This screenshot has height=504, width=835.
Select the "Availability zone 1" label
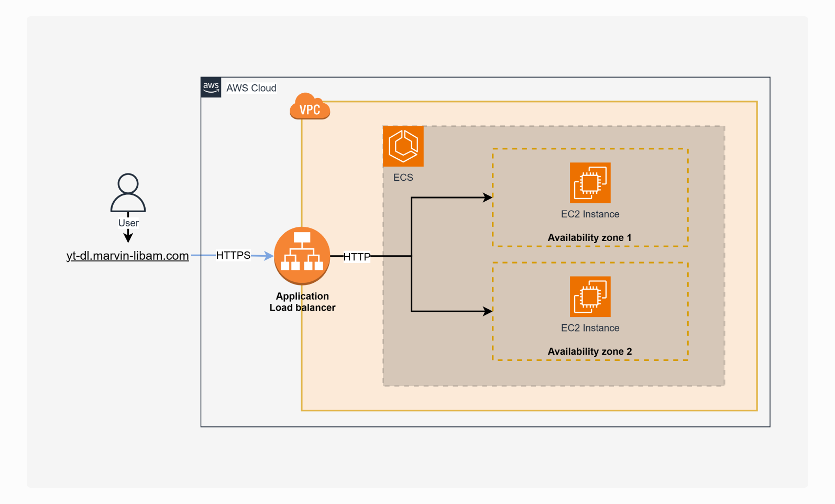[589, 238]
